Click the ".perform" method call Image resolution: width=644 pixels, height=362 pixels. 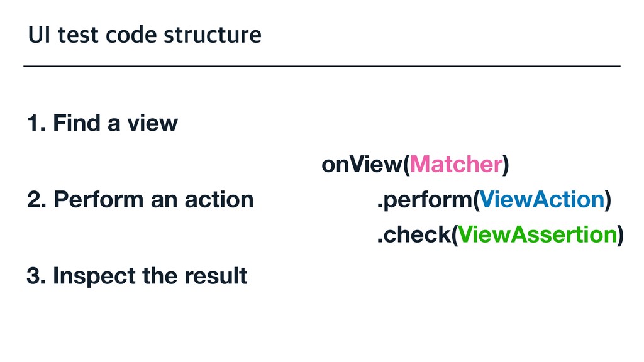pyautogui.click(x=423, y=200)
